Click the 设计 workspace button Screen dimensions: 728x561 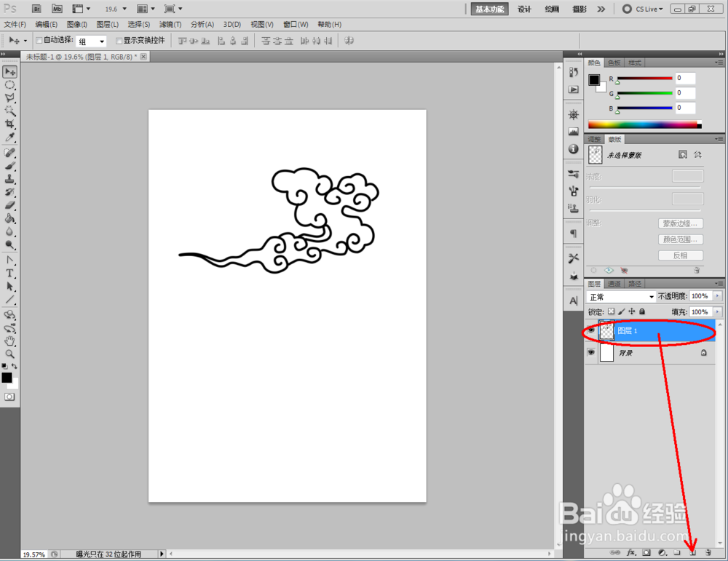point(524,9)
